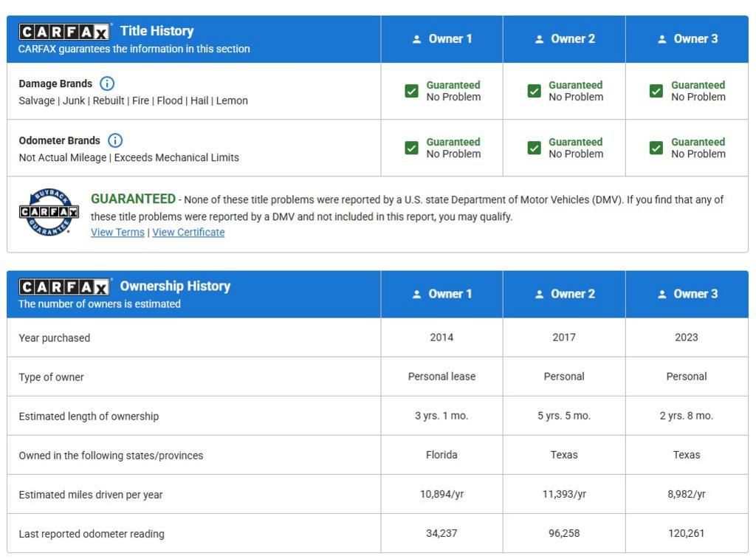Click the CARFAX Buyback Guarantee badge
The image size is (756, 559).
pos(49,212)
